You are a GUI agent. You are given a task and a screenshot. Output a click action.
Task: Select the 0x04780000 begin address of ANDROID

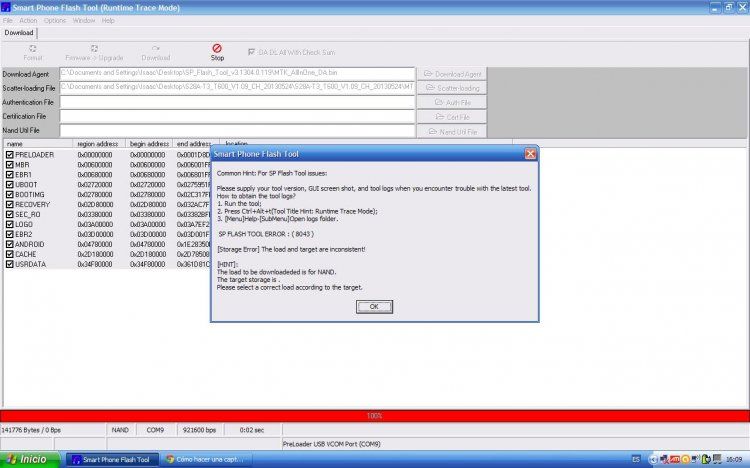click(147, 244)
